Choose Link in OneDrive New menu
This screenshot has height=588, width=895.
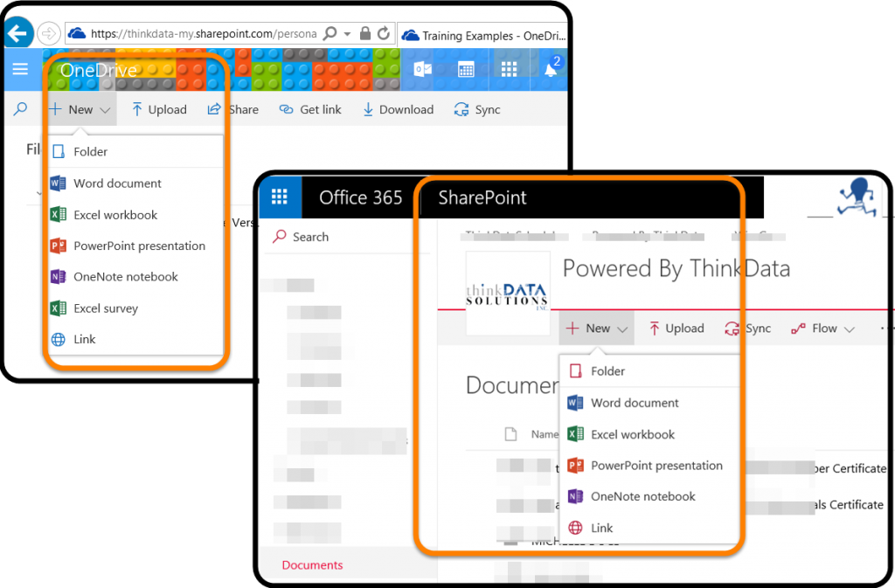pos(135,339)
